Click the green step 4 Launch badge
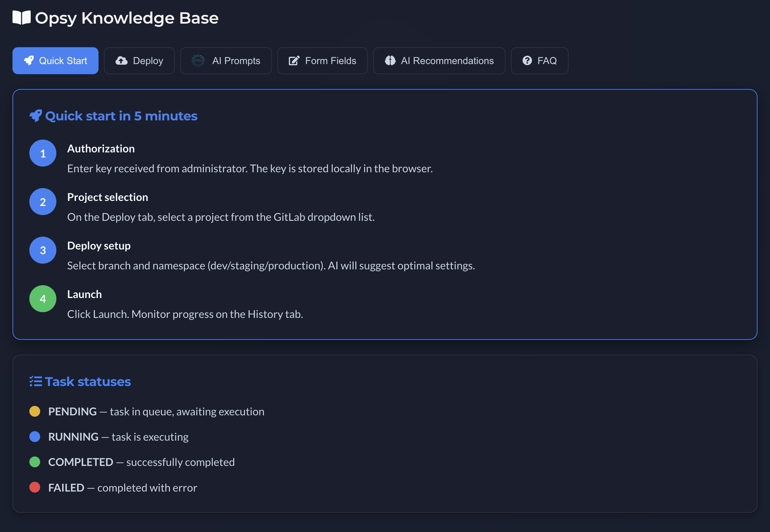 [43, 299]
